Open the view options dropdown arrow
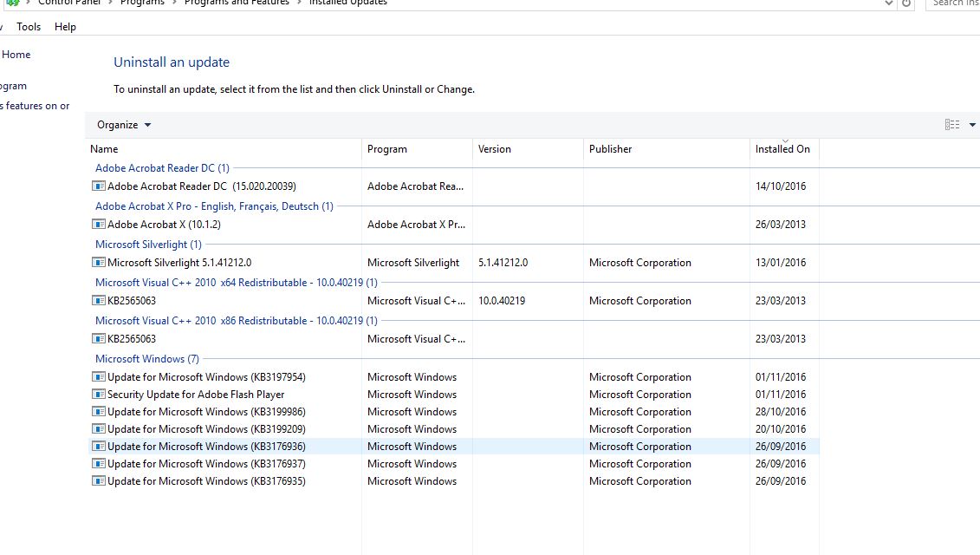 click(972, 125)
